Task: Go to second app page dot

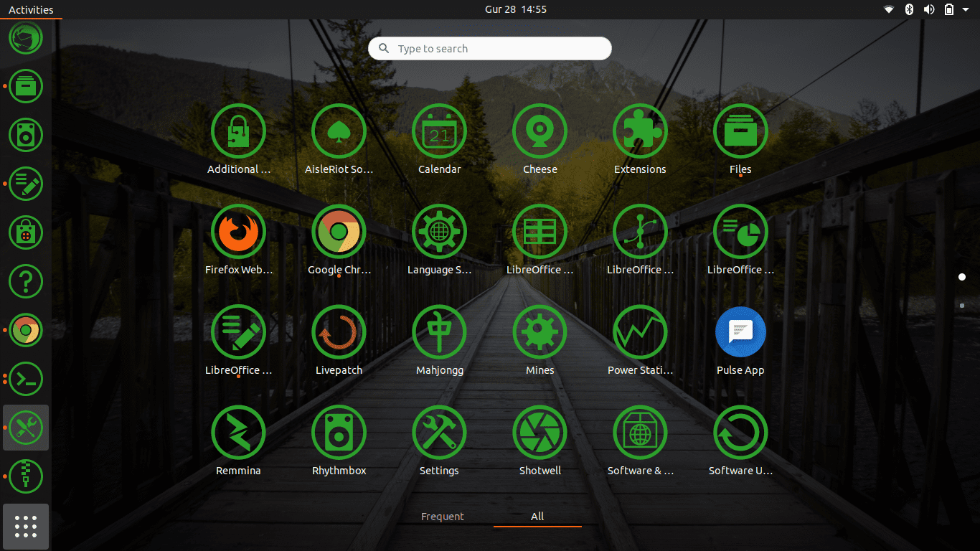Action: [x=962, y=306]
